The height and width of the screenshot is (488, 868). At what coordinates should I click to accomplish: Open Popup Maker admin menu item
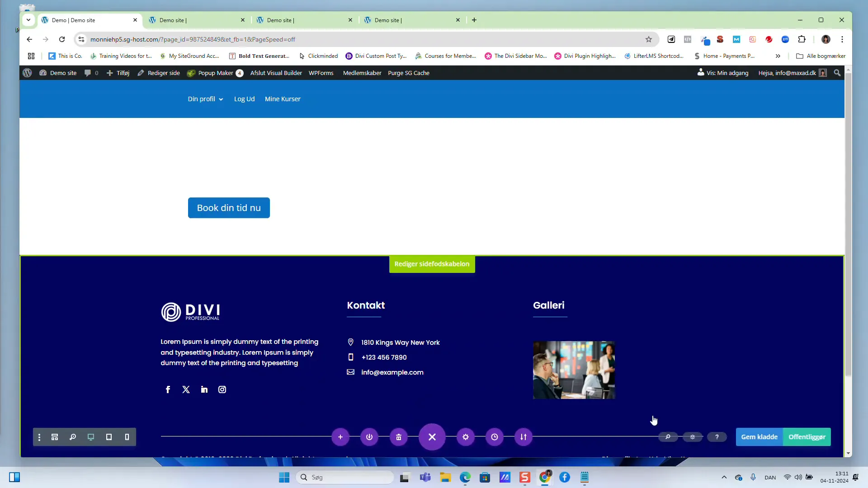(x=215, y=73)
